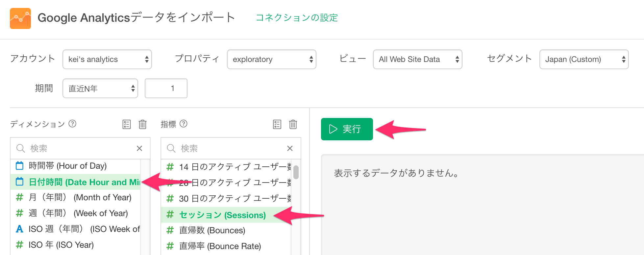This screenshot has height=255, width=644.
Task: Click the ディメンション list-view icon
Action: pos(127,124)
